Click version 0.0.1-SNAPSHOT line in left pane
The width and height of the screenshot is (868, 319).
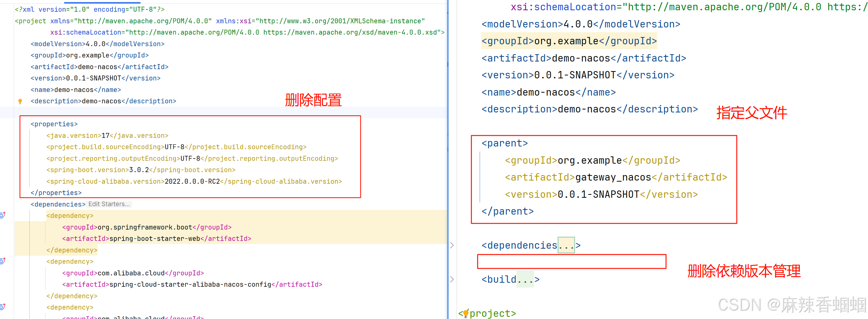(x=96, y=78)
